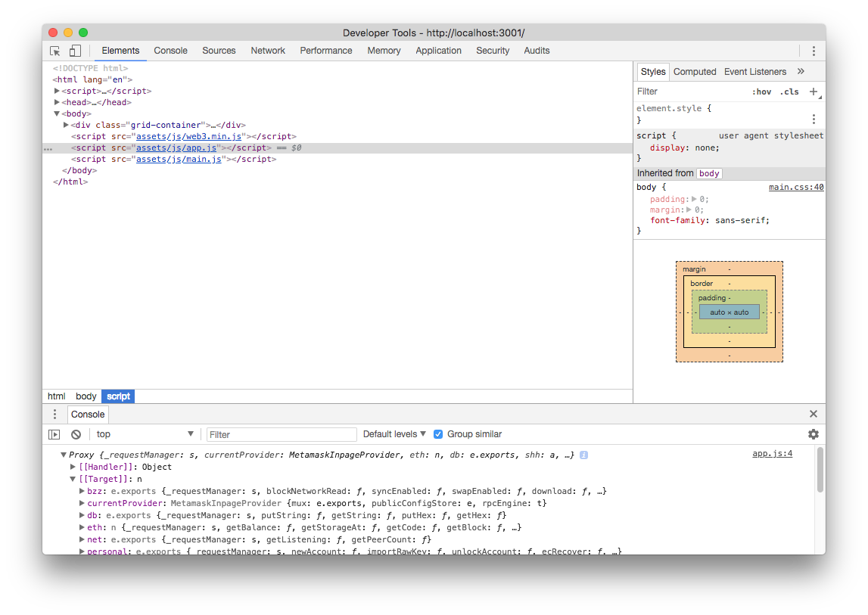868x615 pixels.
Task: Toggle element state with :hov
Action: 763,91
